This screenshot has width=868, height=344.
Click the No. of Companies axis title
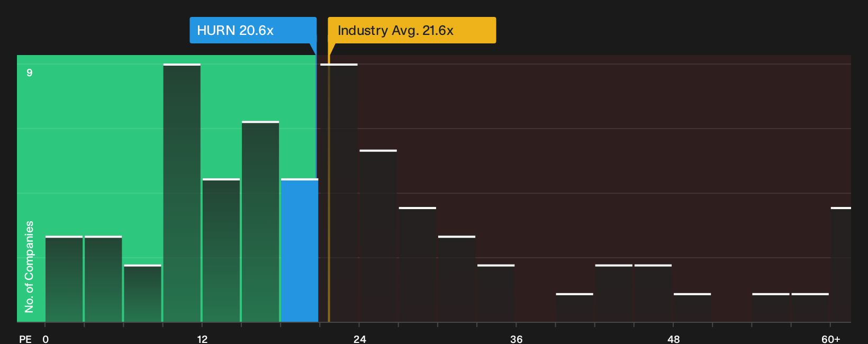29,267
